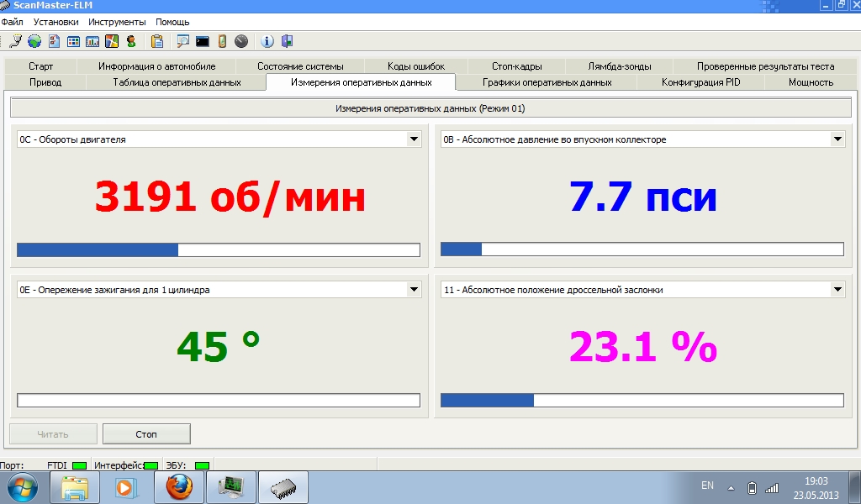Open the black terminal console toolbar icon
Image resolution: width=861 pixels, height=504 pixels.
tap(203, 41)
